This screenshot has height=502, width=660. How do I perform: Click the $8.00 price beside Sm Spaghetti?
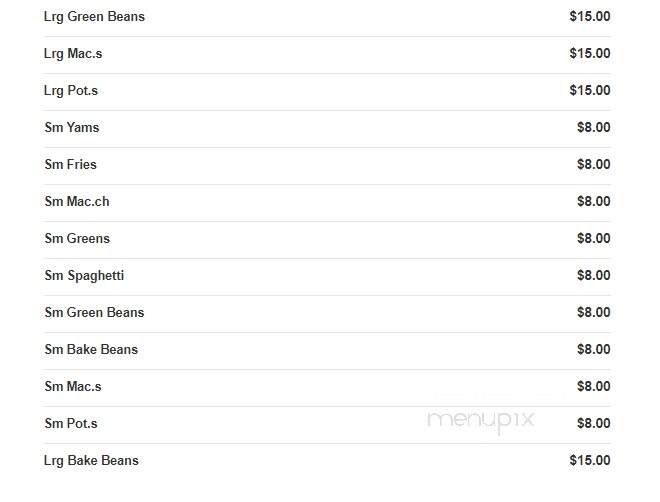[593, 276]
